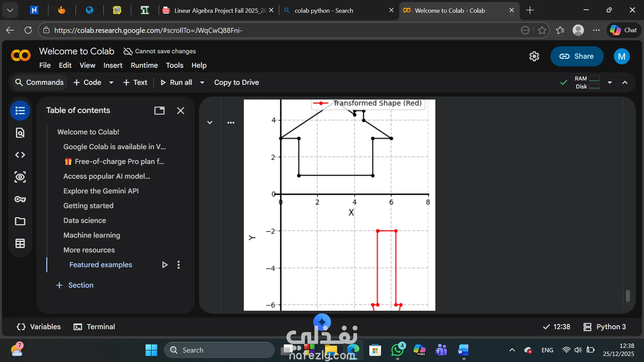The image size is (644, 362).
Task: Open the Tools menu
Action: coord(174,65)
